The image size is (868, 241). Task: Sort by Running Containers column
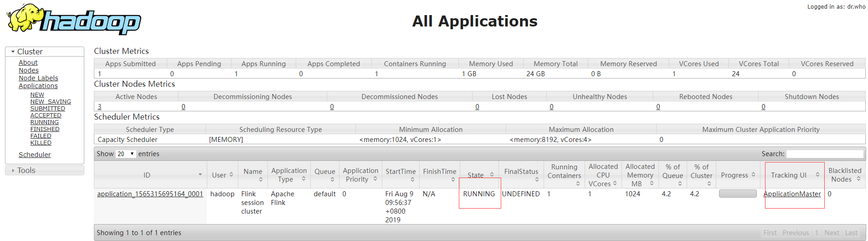[x=564, y=175]
